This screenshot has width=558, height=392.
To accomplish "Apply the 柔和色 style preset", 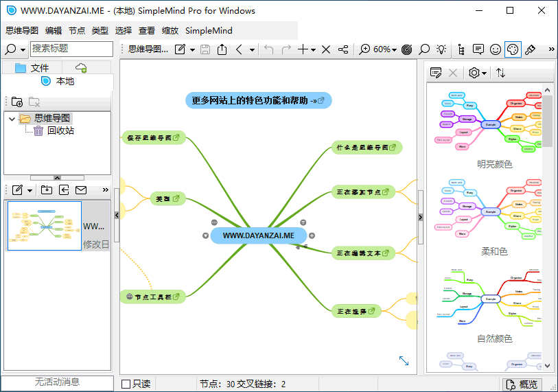I will [x=489, y=217].
